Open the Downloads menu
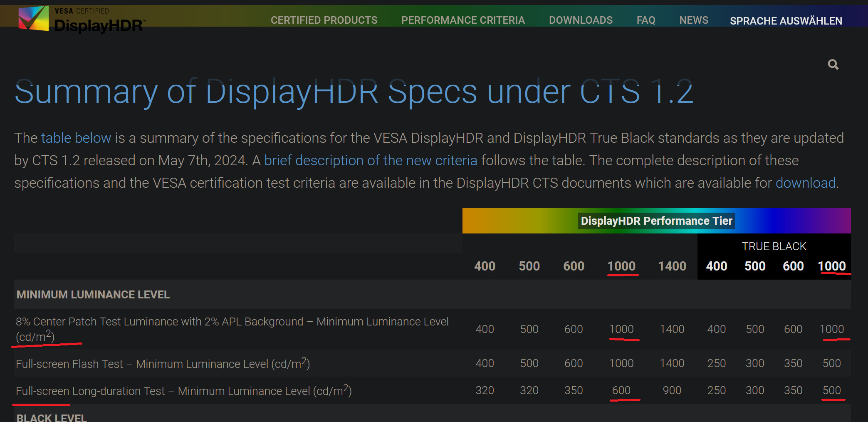868x422 pixels. pos(581,20)
